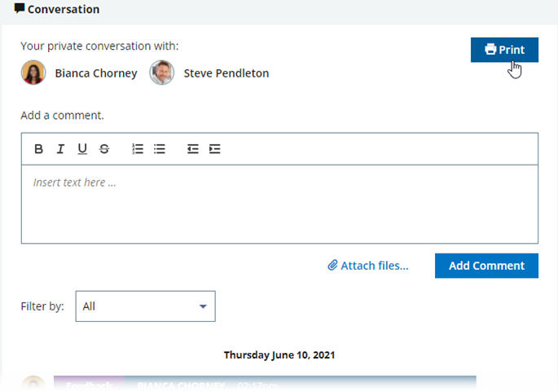Viewport: 558px width, 392px height.
Task: Click Steve Pendleton's profile avatar
Action: click(x=162, y=73)
